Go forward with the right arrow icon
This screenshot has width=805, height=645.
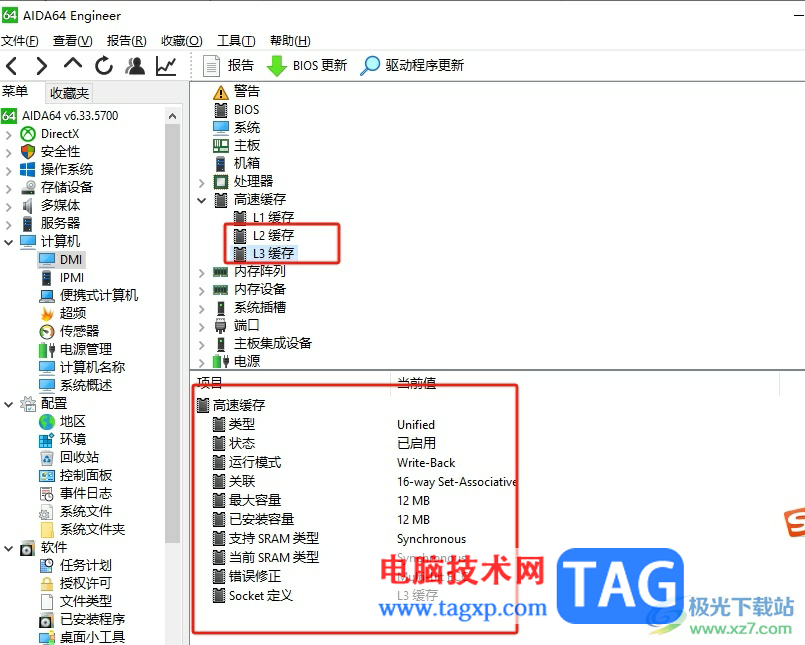pyautogui.click(x=42, y=66)
